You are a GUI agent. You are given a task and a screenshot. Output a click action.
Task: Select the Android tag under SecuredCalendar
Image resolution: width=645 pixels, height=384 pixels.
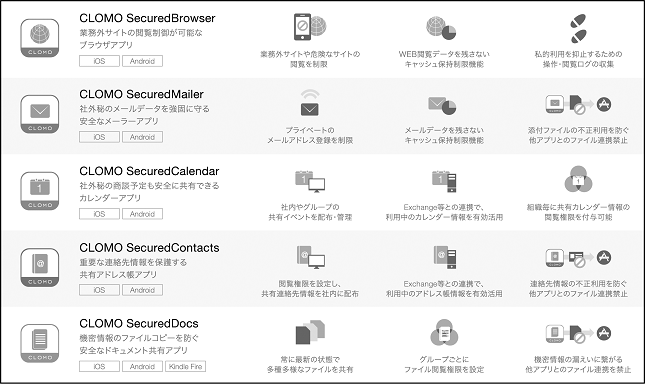[142, 214]
